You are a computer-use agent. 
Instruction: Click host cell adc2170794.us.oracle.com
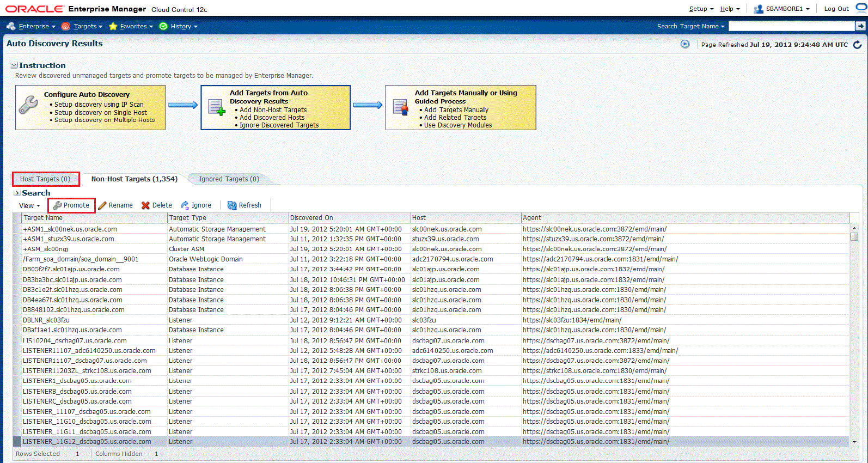pos(453,259)
